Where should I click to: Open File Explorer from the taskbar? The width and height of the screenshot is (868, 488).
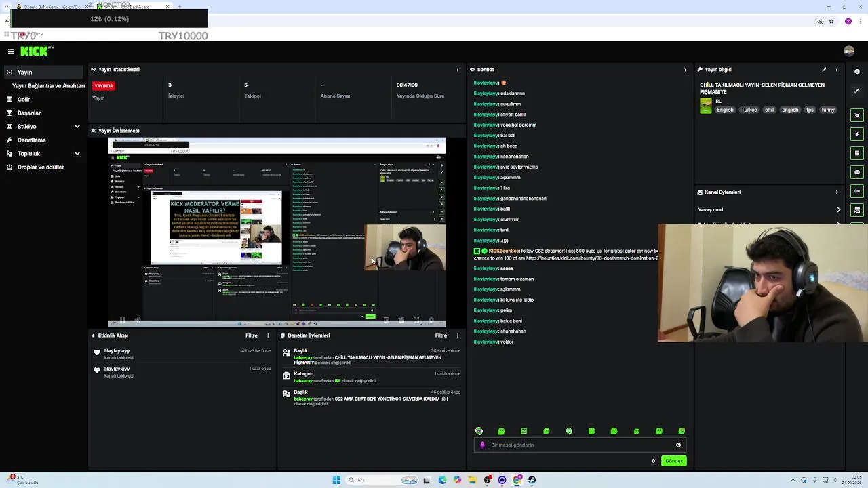pos(473,480)
